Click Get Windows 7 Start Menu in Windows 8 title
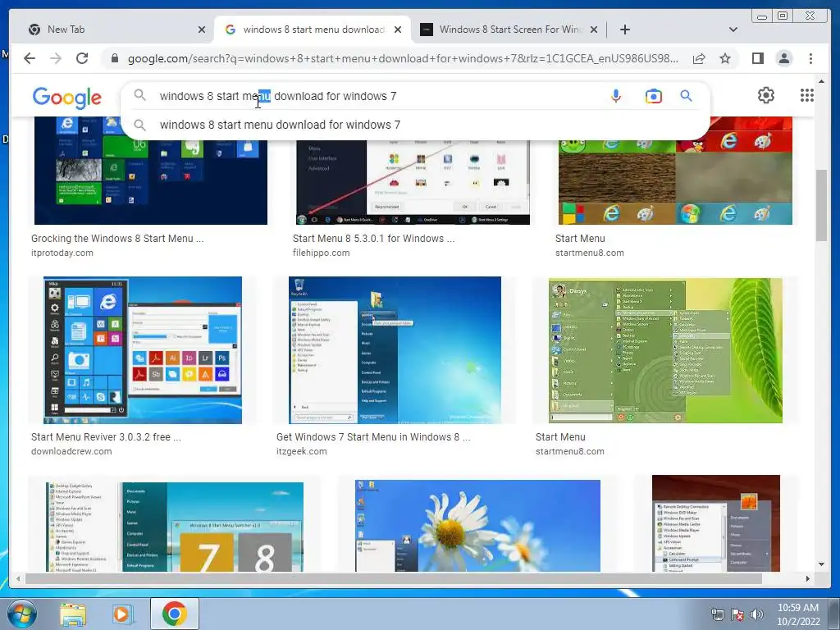Screen dimensions: 840x630 [x=373, y=436]
